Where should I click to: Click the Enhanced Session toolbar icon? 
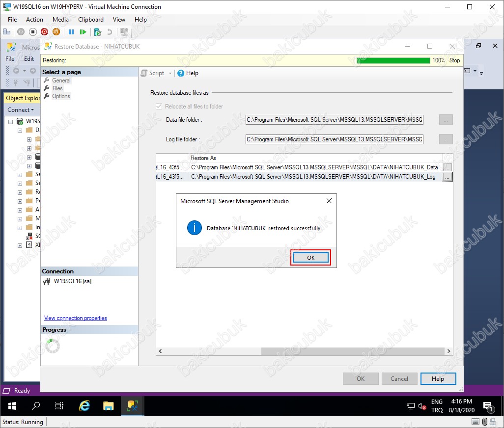click(x=124, y=32)
